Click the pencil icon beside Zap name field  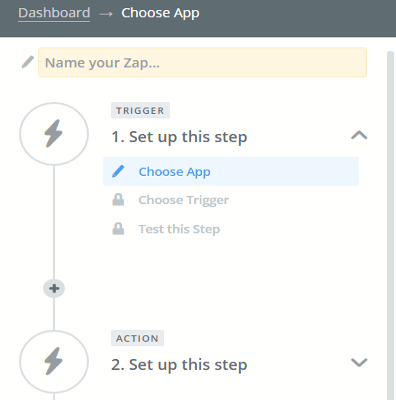[x=28, y=62]
